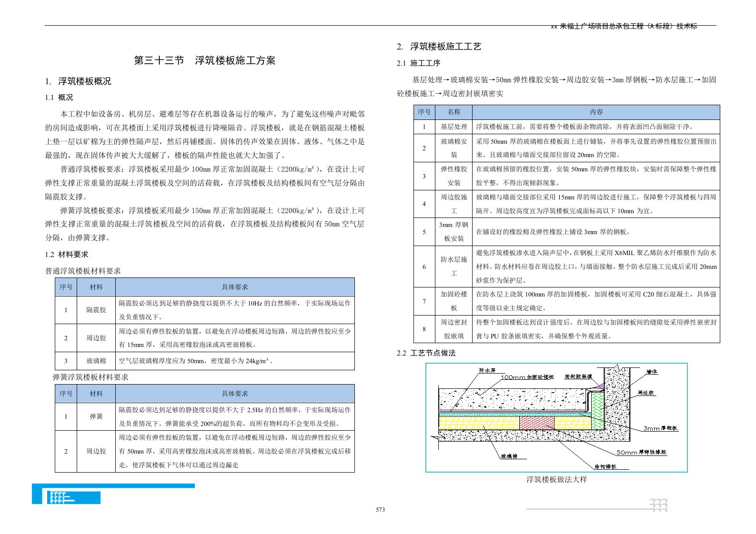The image size is (756, 534).
Task: Click the page number "573"
Action: pos(380,510)
